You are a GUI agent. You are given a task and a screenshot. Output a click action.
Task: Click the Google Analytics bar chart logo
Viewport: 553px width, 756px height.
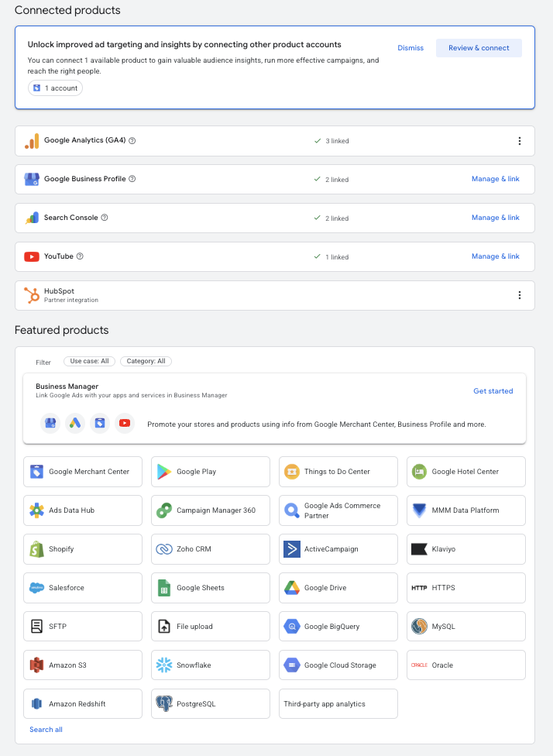point(32,141)
